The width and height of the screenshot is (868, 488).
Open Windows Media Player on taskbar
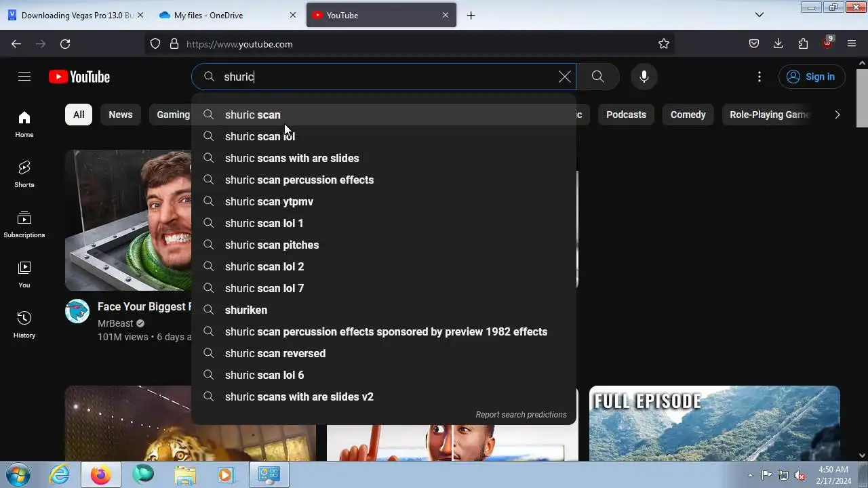click(x=226, y=475)
